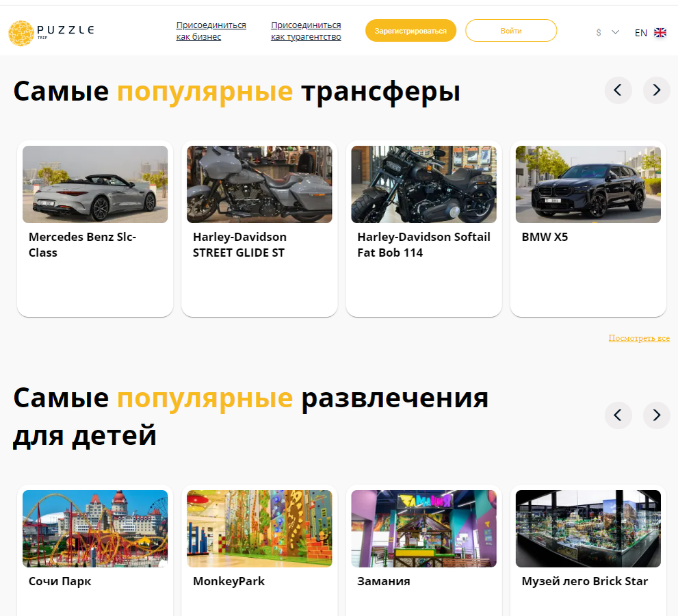Click 'MonkeyPark' card title
The image size is (678, 616).
[229, 581]
